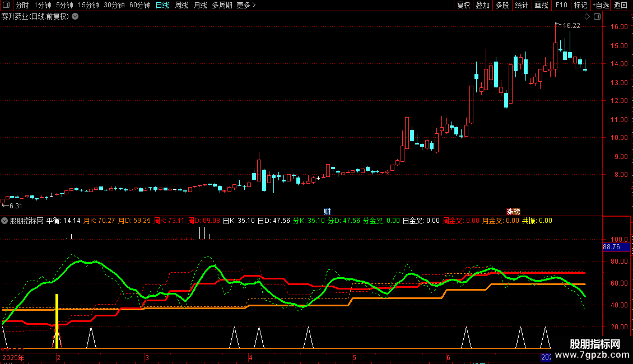Click month 6 on the time axis
This screenshot has width=633, height=364.
point(448,357)
